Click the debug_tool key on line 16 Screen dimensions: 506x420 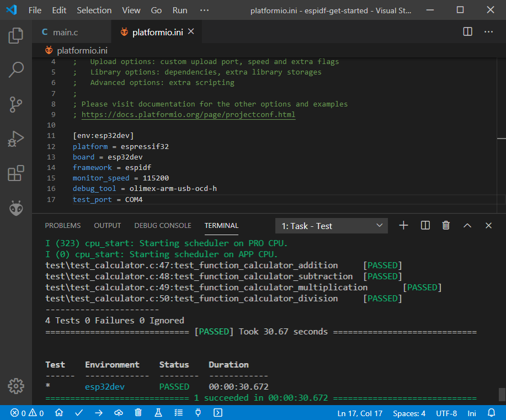coord(94,189)
